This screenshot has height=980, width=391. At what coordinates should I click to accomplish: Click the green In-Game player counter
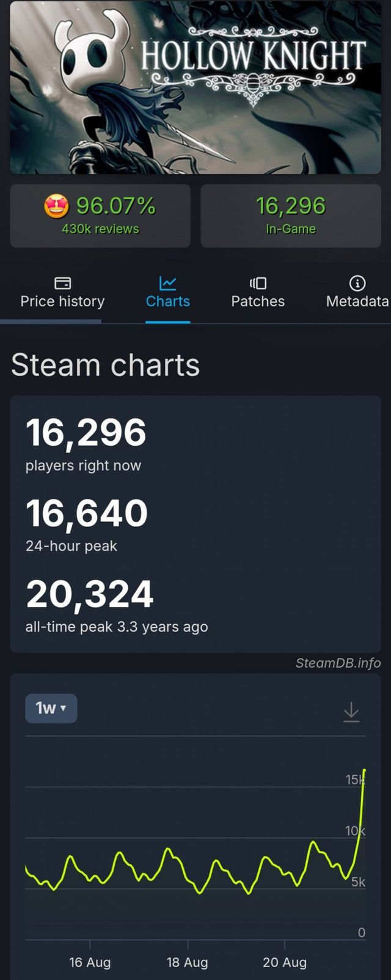[291, 208]
